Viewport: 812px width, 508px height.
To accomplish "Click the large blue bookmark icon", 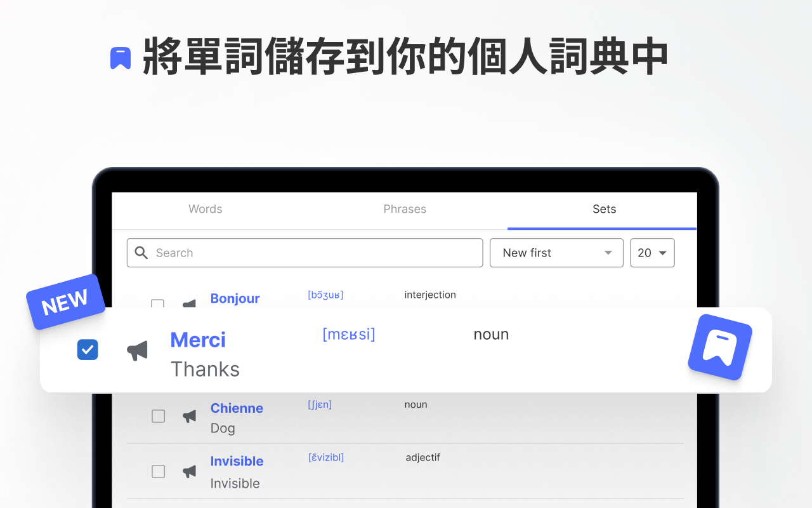I will (x=719, y=347).
